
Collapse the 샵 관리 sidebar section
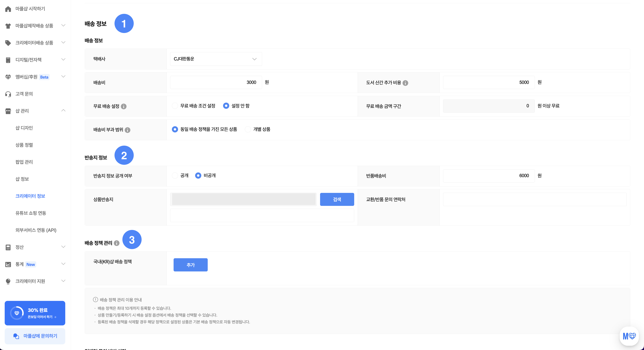pyautogui.click(x=63, y=110)
